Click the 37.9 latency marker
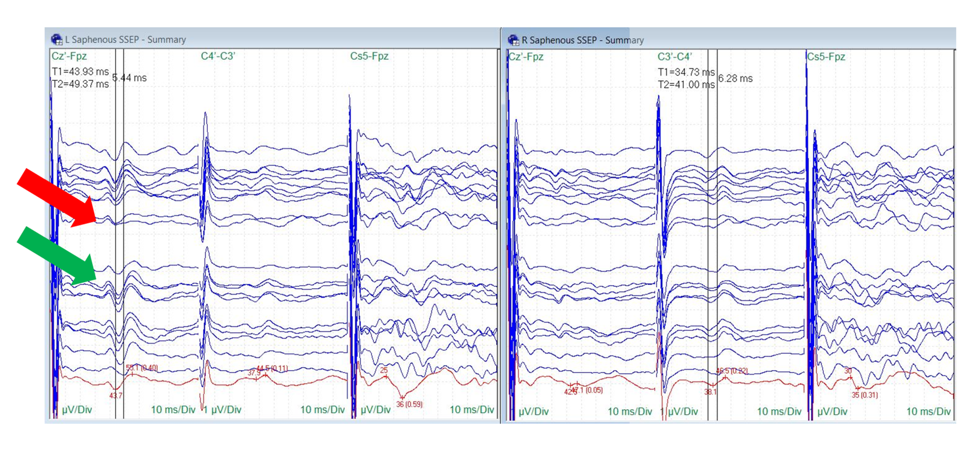This screenshot has width=980, height=449. [x=254, y=373]
